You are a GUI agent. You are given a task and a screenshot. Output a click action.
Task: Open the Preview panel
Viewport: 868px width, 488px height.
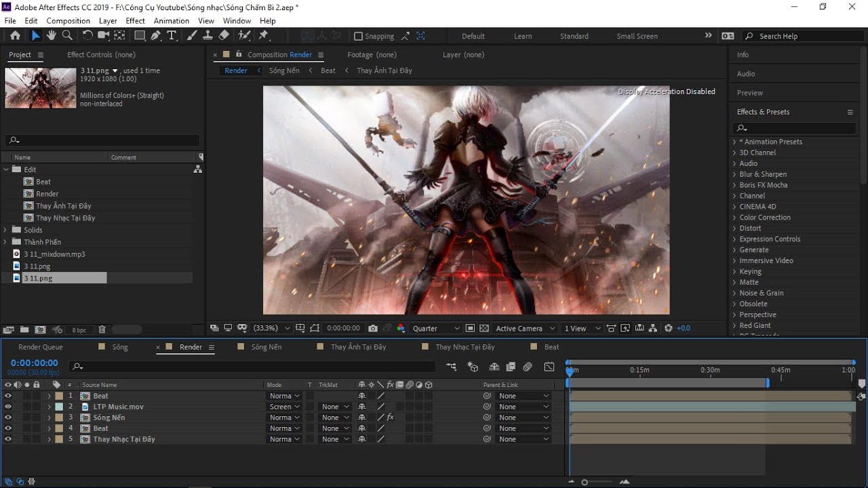pyautogui.click(x=750, y=93)
